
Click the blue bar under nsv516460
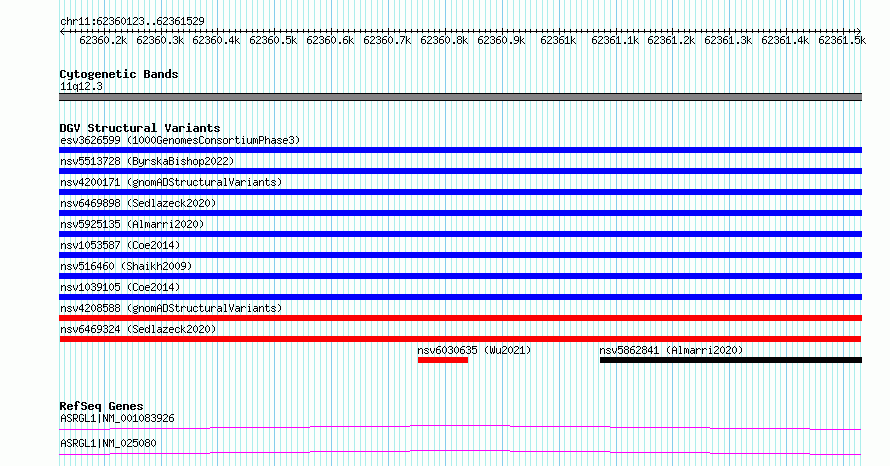tap(460, 276)
